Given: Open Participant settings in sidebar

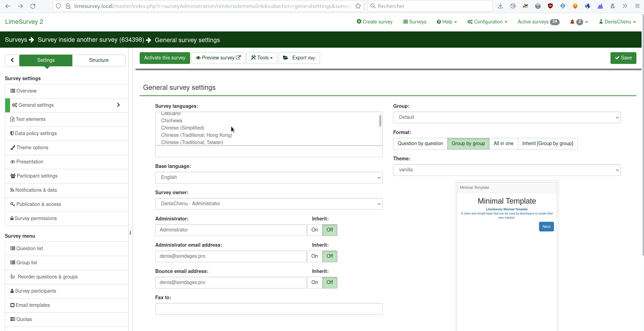Looking at the screenshot, I should (x=37, y=176).
